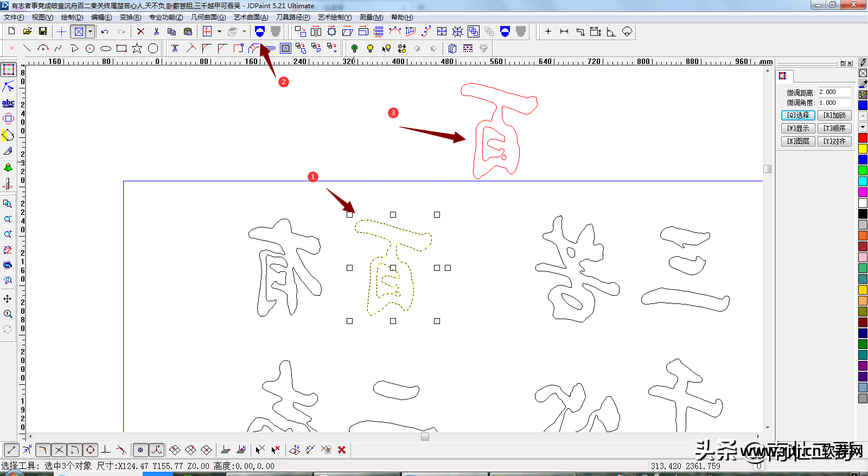Image resolution: width=868 pixels, height=476 pixels.
Task: Click the Scissors cut icon
Action: click(x=156, y=31)
